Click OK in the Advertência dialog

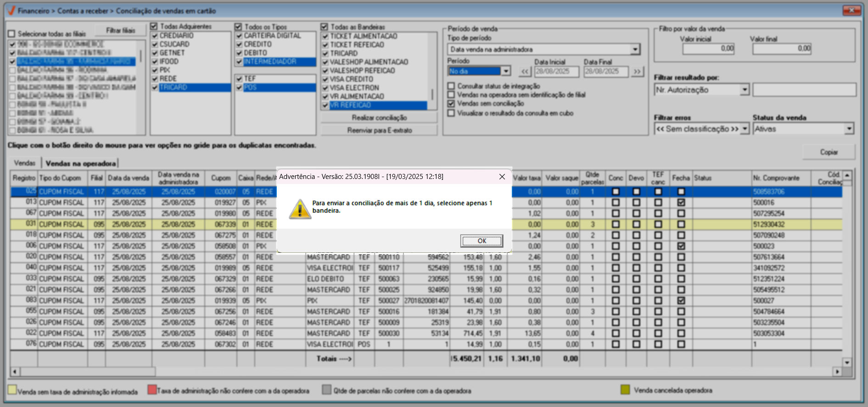[482, 241]
